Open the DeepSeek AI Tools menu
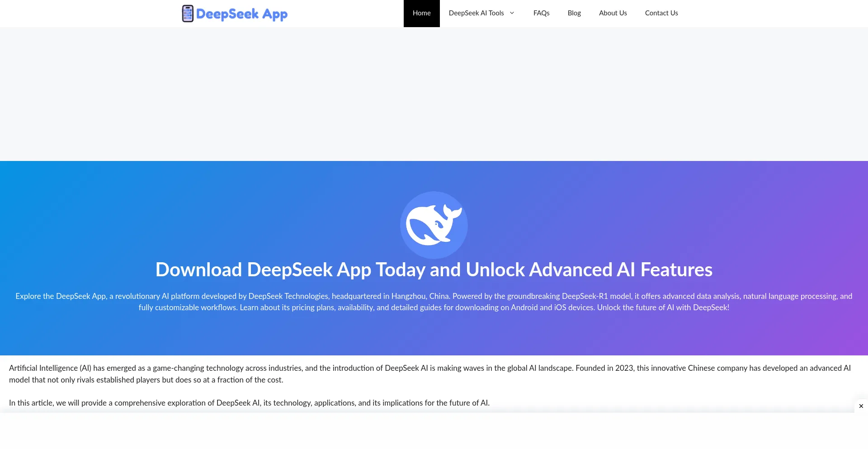The image size is (868, 449). [x=476, y=13]
